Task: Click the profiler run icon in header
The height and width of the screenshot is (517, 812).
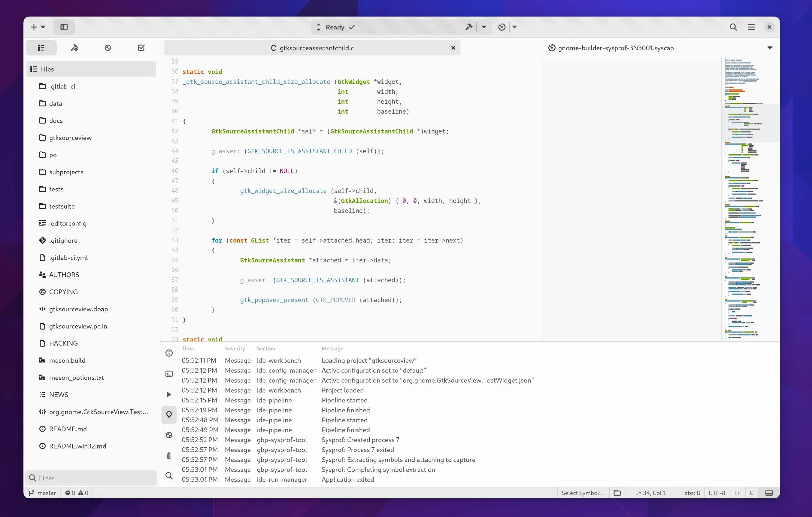Action: tap(502, 27)
